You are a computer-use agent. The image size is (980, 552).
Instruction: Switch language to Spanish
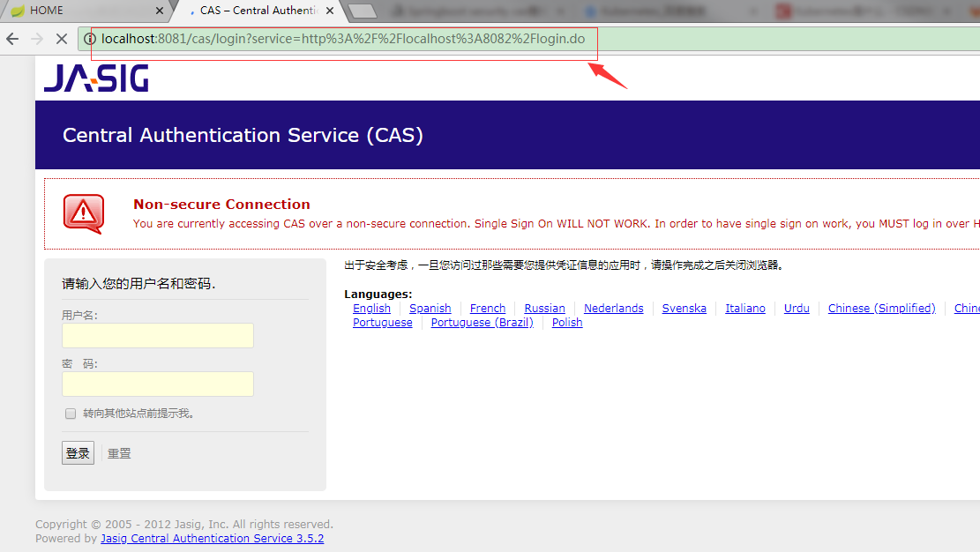(x=430, y=309)
